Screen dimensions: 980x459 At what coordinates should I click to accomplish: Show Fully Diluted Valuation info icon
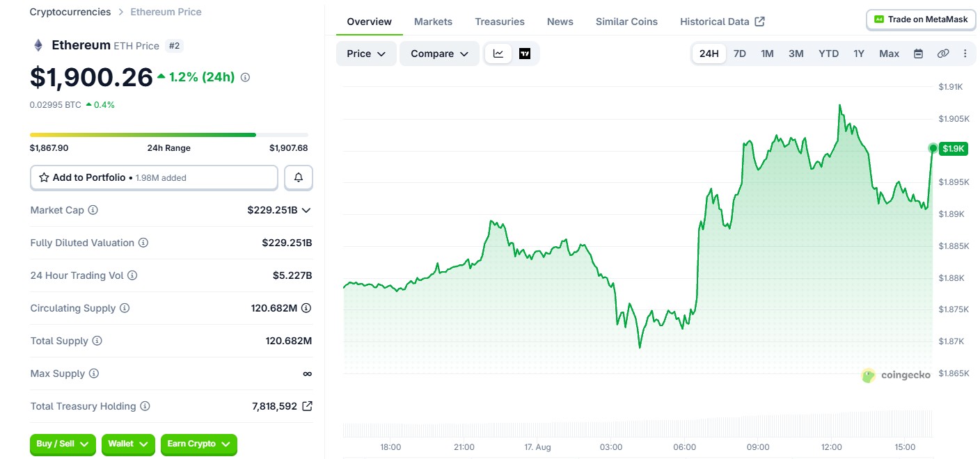coord(143,243)
